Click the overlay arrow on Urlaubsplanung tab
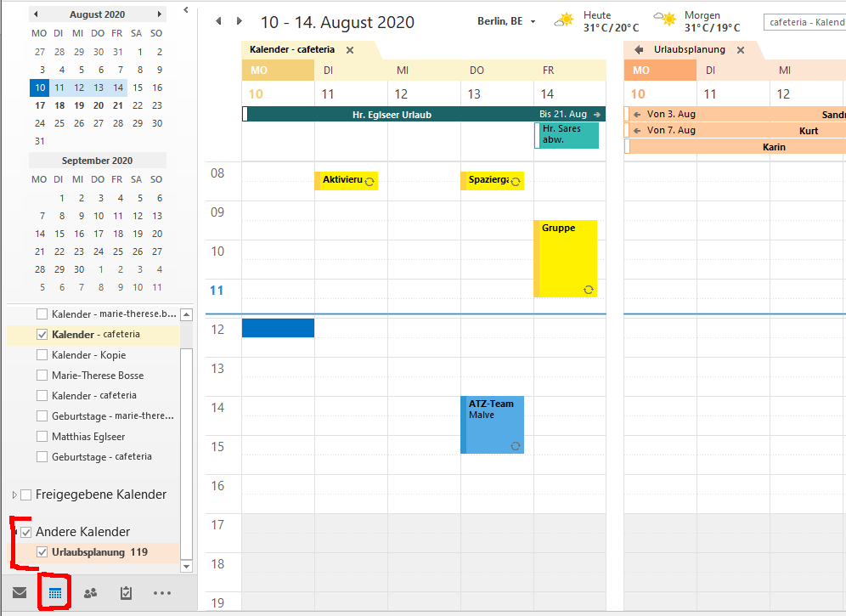 click(x=639, y=50)
